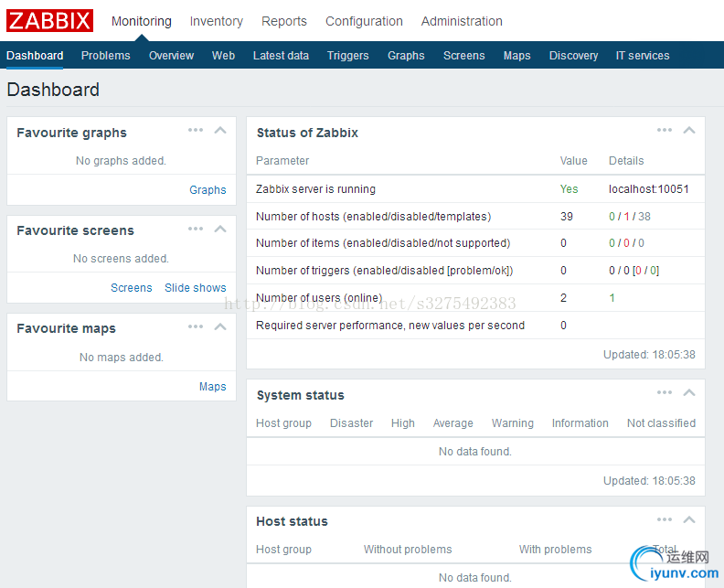Click 'Updated: 18:05:38' in Status of Zabbix
The width and height of the screenshot is (724, 588).
649,354
